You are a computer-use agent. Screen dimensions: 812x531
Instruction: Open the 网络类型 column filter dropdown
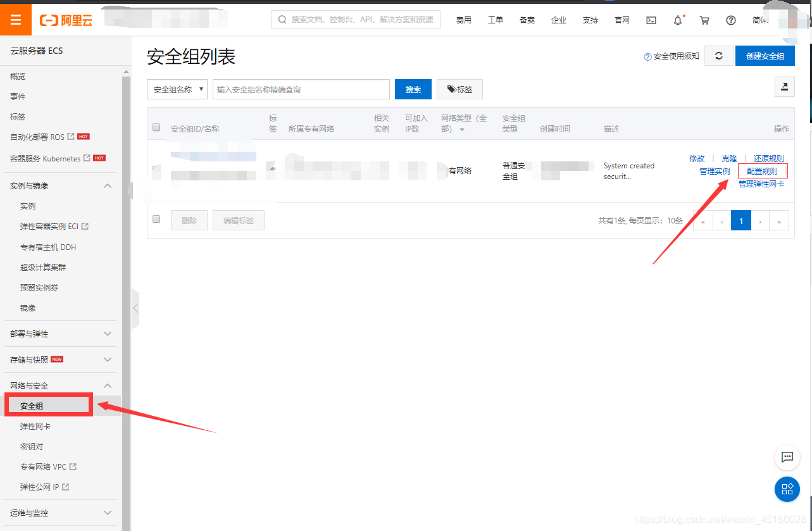coord(462,129)
